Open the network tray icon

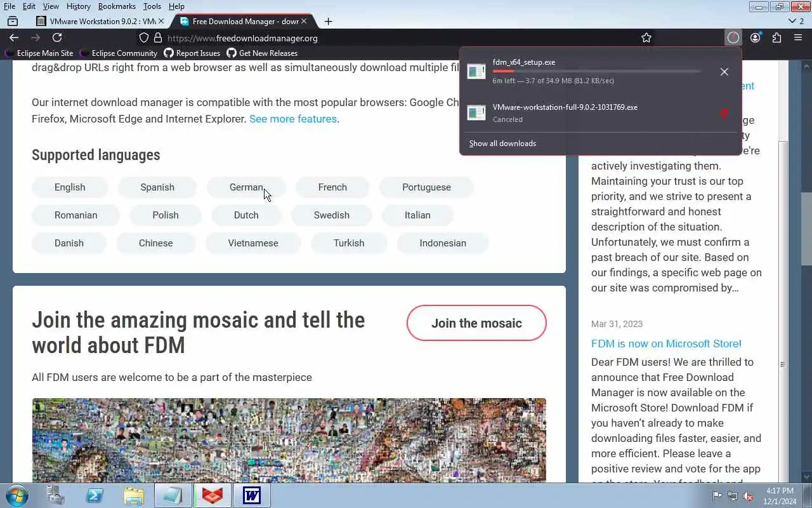coord(733,496)
